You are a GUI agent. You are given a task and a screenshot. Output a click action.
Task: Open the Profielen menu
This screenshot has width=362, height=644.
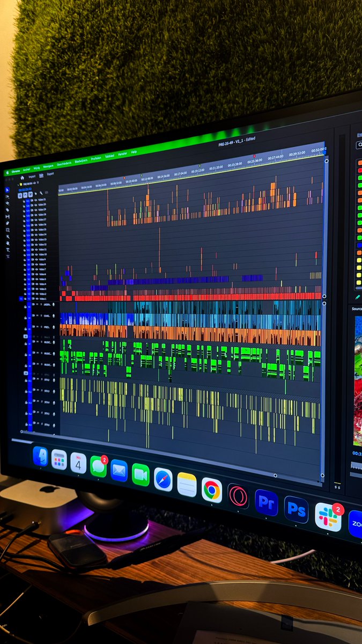pyautogui.click(x=96, y=158)
